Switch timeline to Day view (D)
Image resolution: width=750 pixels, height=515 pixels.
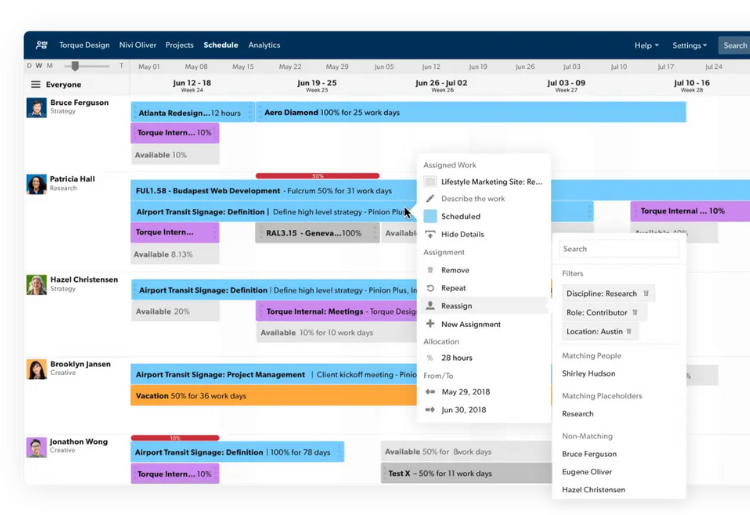click(x=28, y=66)
